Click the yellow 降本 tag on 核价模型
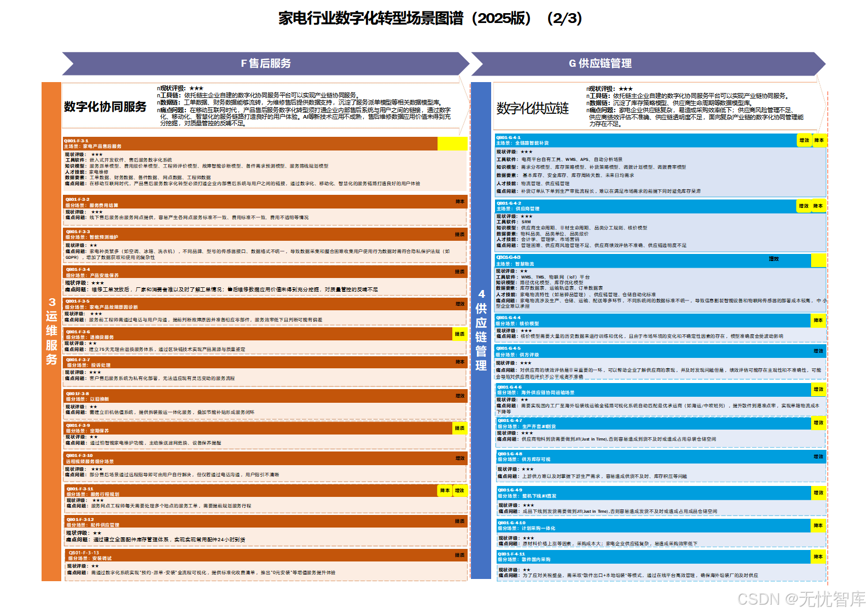 tap(818, 320)
